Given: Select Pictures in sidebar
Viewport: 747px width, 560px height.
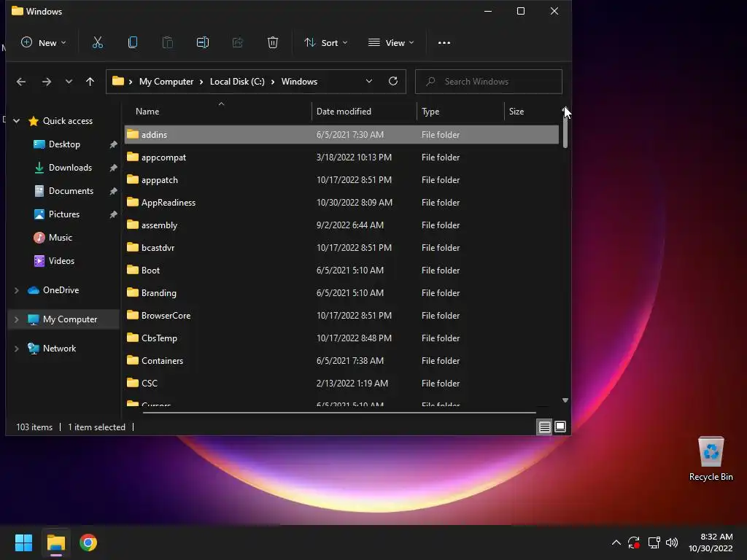Looking at the screenshot, I should (64, 214).
